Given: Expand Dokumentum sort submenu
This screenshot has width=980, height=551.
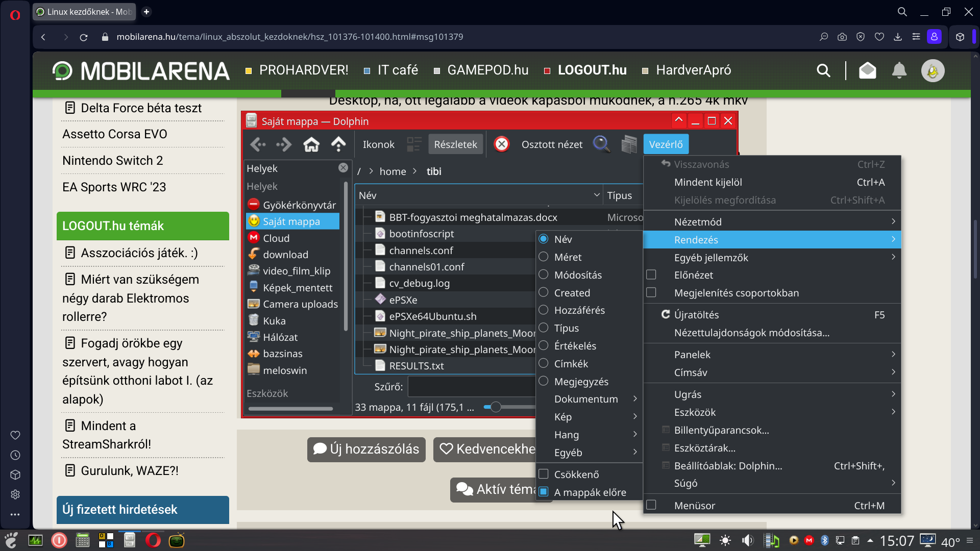Looking at the screenshot, I should (x=589, y=399).
